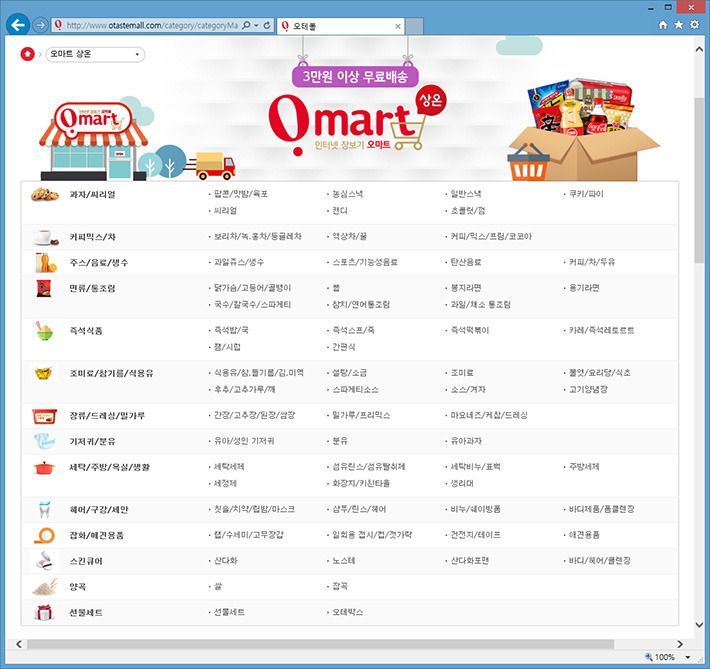Image resolution: width=710 pixels, height=669 pixels.
Task: Click the gift box icon for 선물세트
Action: pyautogui.click(x=44, y=612)
